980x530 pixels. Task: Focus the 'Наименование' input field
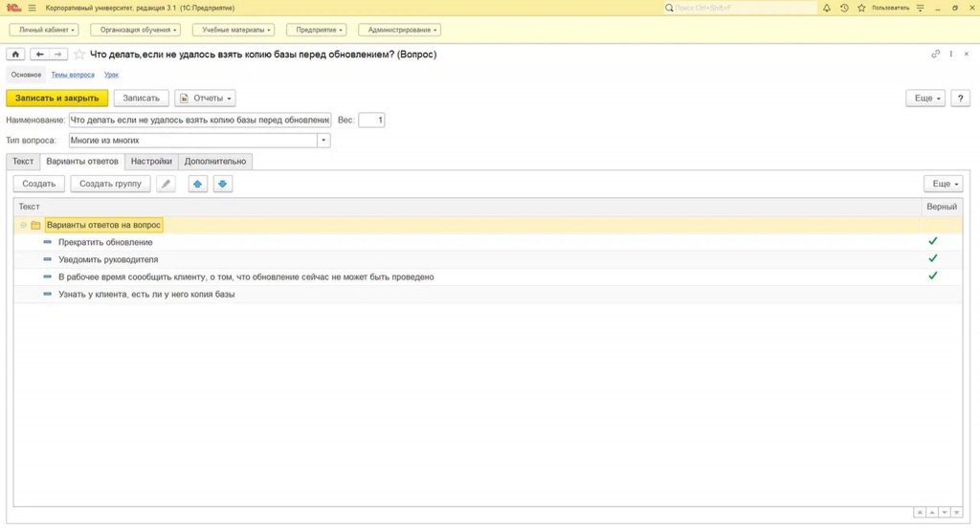click(x=199, y=120)
